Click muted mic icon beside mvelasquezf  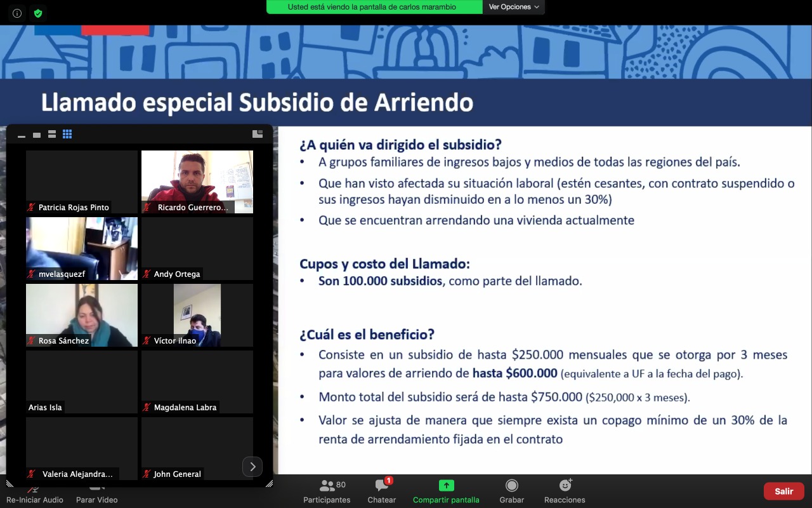[31, 274]
